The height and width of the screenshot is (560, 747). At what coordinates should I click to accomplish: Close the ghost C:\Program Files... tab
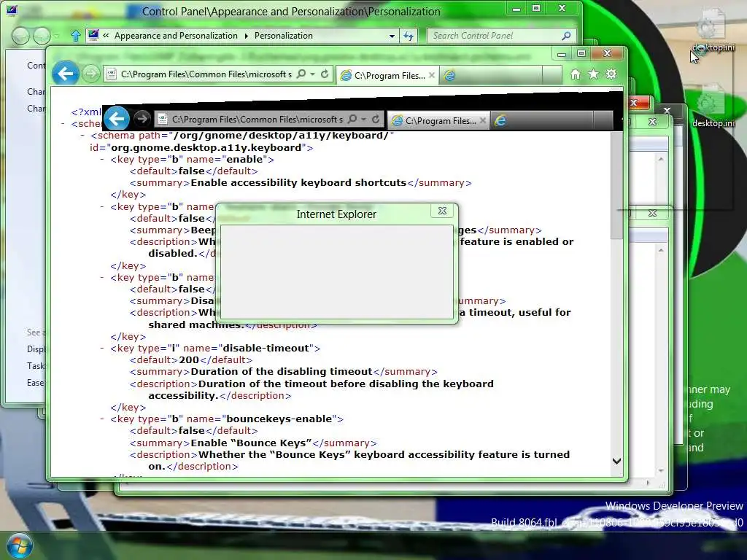pos(483,120)
